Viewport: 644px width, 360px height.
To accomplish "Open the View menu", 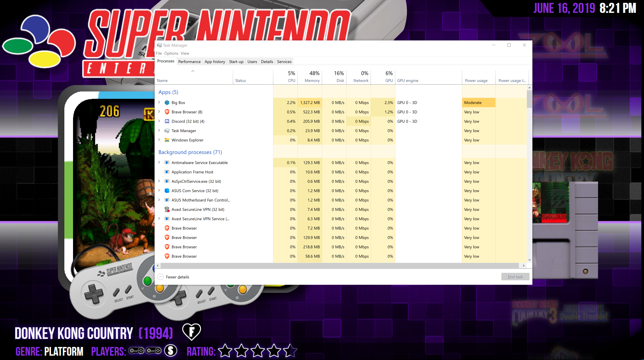I will pyautogui.click(x=185, y=53).
